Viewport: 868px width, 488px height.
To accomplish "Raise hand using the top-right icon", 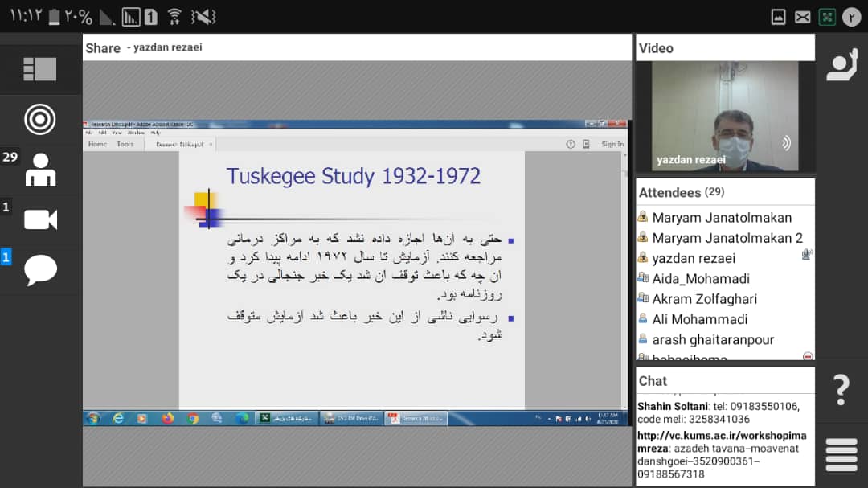I will [x=841, y=66].
